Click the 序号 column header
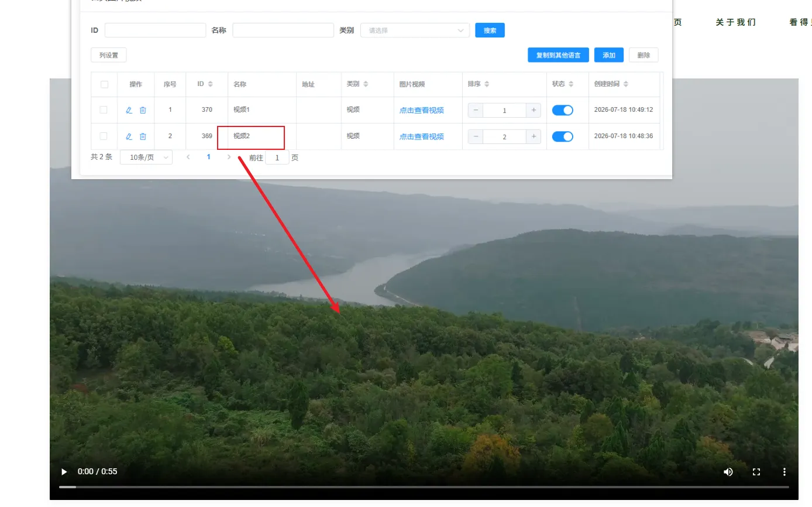The image size is (812, 507). [170, 84]
